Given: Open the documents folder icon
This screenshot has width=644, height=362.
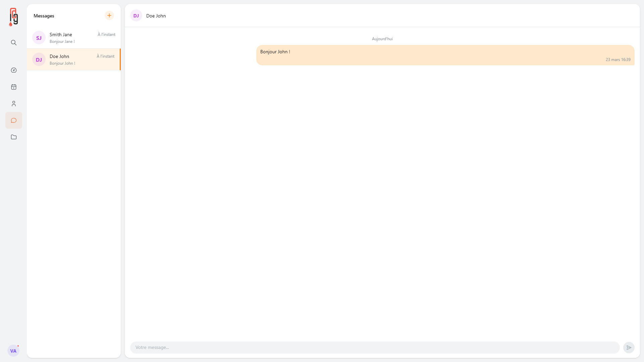Looking at the screenshot, I should [13, 137].
